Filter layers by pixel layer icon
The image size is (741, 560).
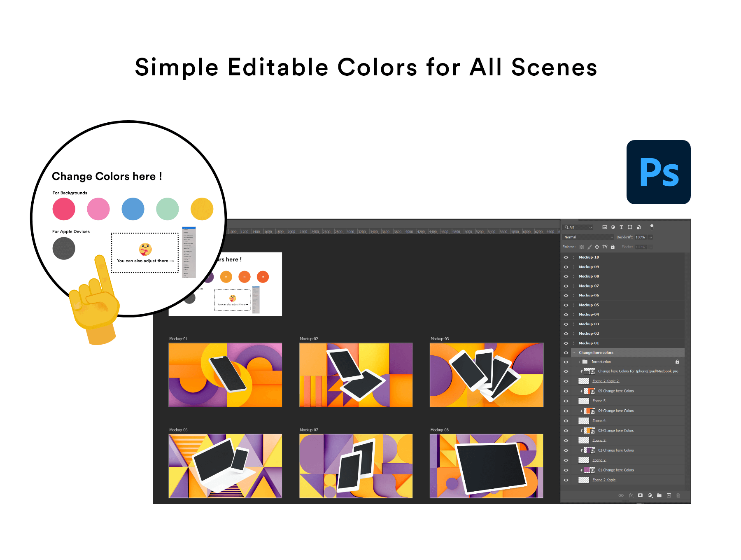pos(605,227)
